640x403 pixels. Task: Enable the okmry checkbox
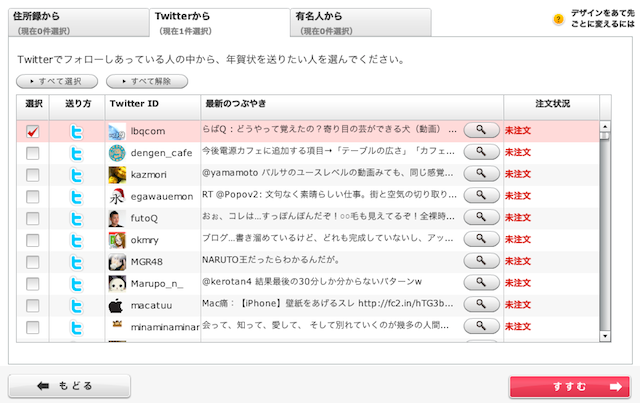(x=33, y=240)
